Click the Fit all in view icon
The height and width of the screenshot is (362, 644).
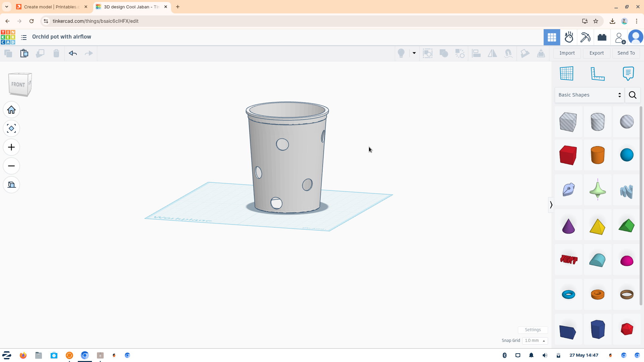(x=11, y=129)
